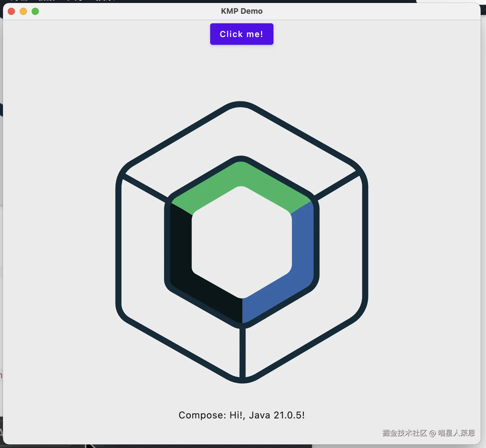486x448 pixels.
Task: Minimize the KMP Demo window with yellow button
Action: 23,11
